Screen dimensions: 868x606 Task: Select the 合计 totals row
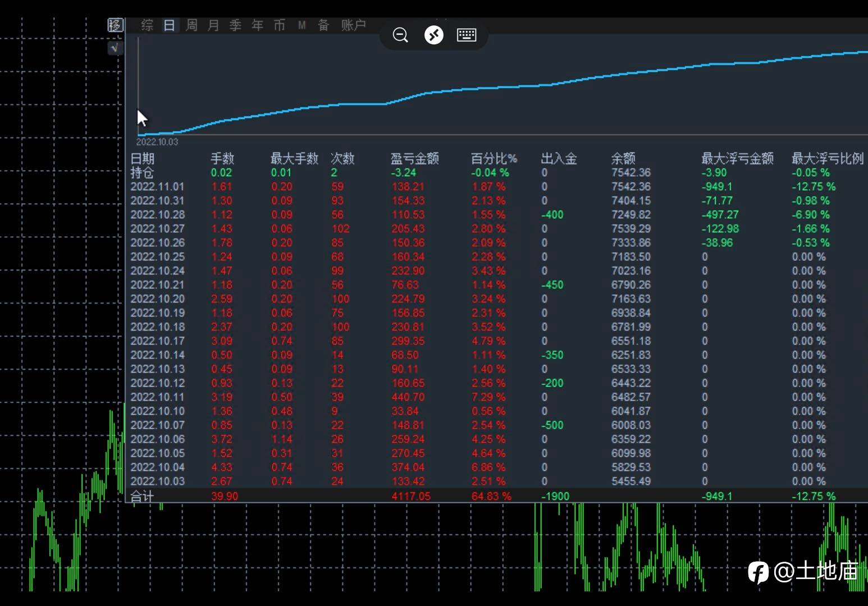[497, 496]
